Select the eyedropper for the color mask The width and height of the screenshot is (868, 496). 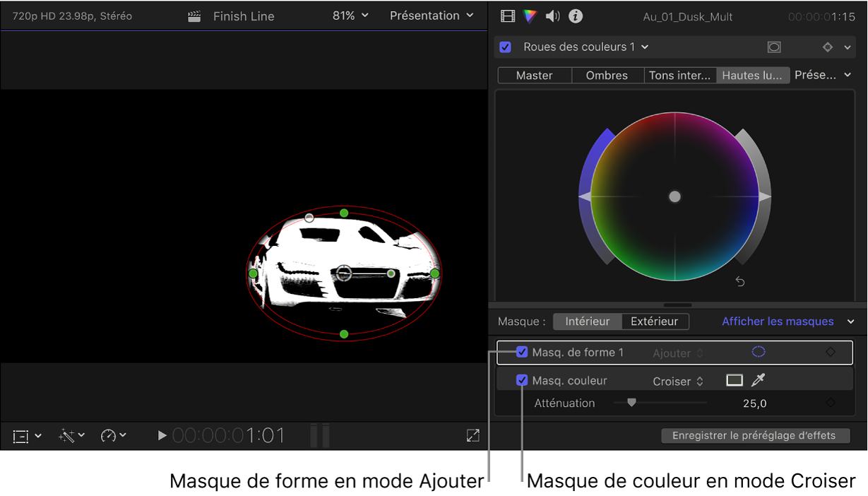pos(756,380)
